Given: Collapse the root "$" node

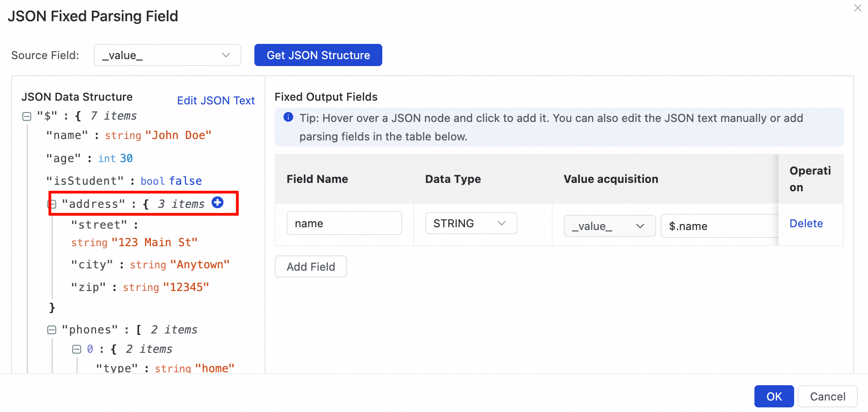Looking at the screenshot, I should point(27,116).
